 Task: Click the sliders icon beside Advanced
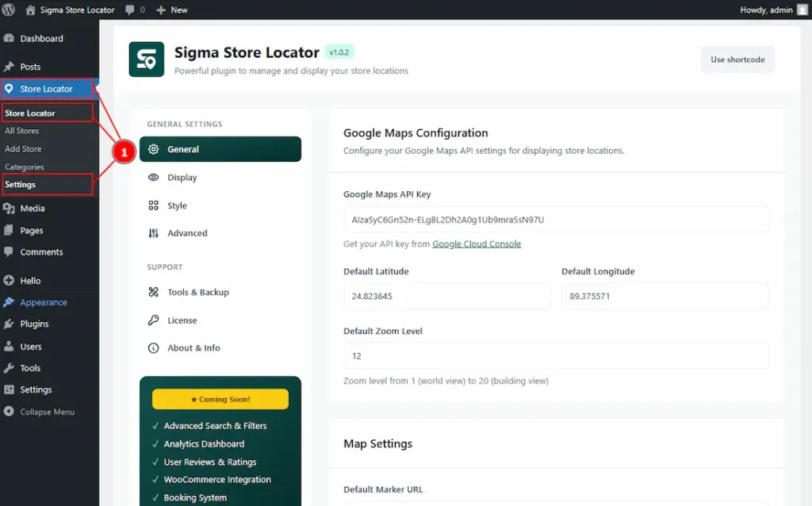153,233
